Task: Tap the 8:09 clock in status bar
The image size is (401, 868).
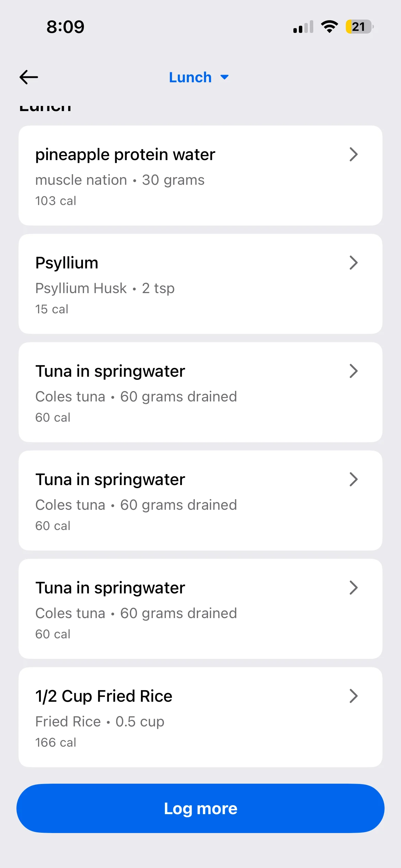Action: 65,27
